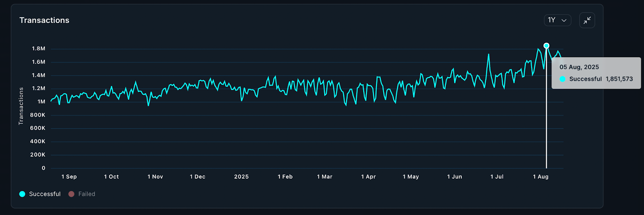Click the 05 Aug, 2025 tooltip date
The height and width of the screenshot is (215, 644).
[x=579, y=67]
